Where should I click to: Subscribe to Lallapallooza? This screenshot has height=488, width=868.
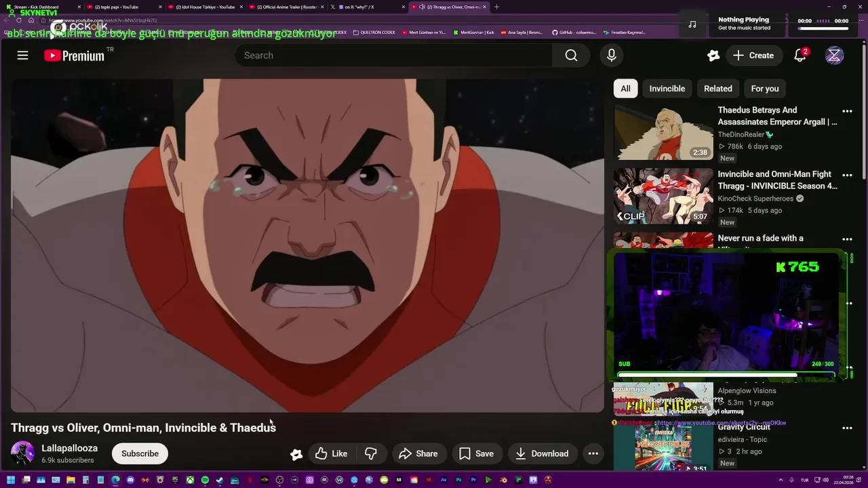point(140,453)
